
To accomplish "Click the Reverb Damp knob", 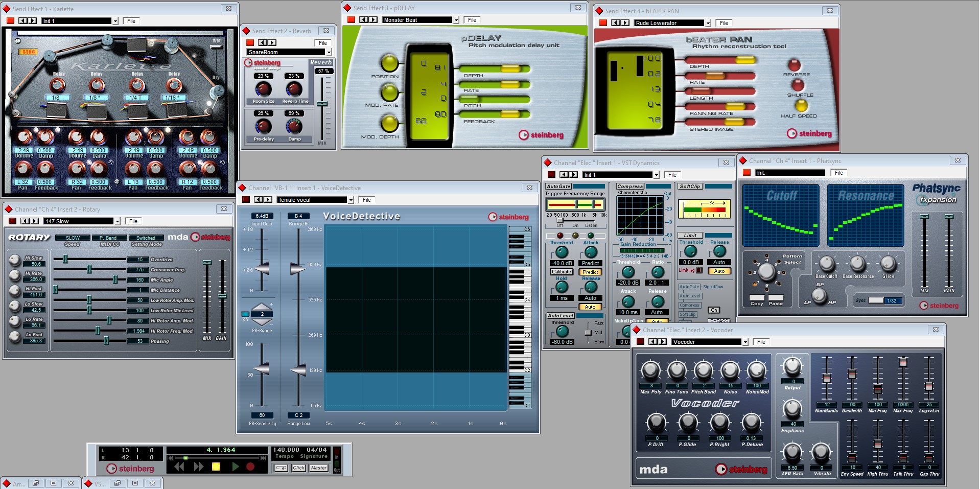I will (294, 126).
